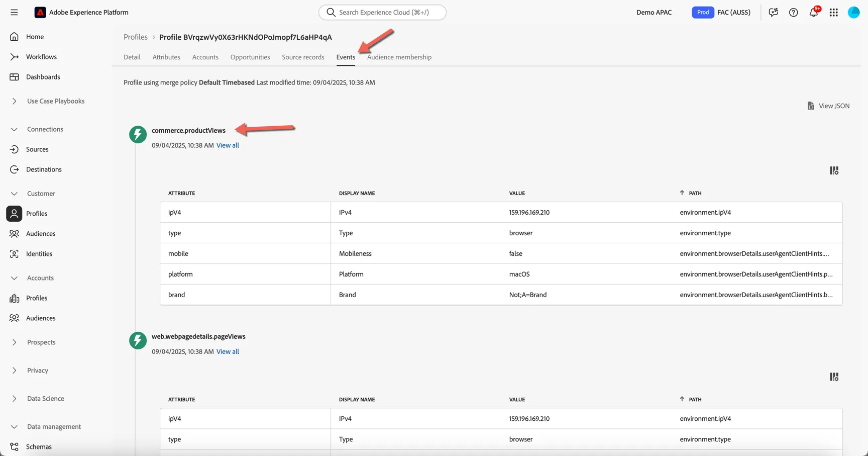Collapse the Accounts sidebar section

[14, 278]
